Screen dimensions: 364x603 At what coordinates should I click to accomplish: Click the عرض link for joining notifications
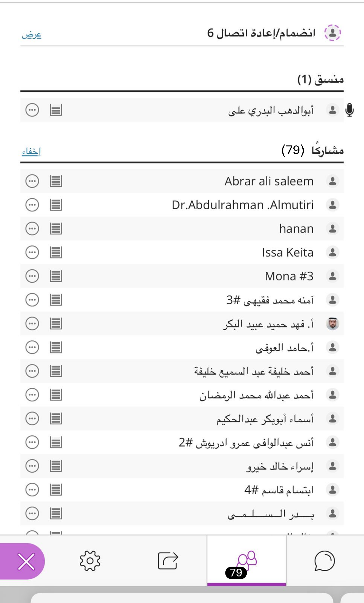[x=32, y=35]
